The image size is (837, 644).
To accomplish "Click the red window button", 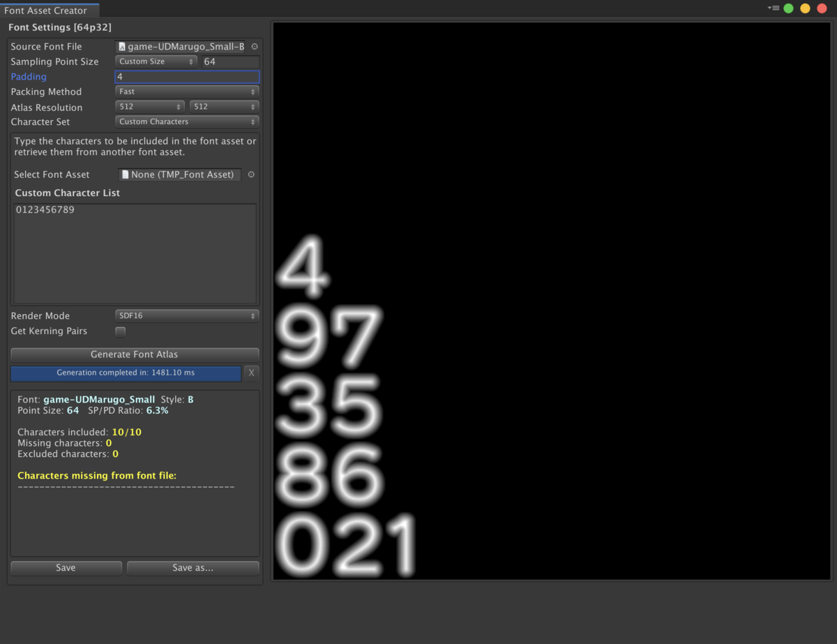I will point(822,8).
